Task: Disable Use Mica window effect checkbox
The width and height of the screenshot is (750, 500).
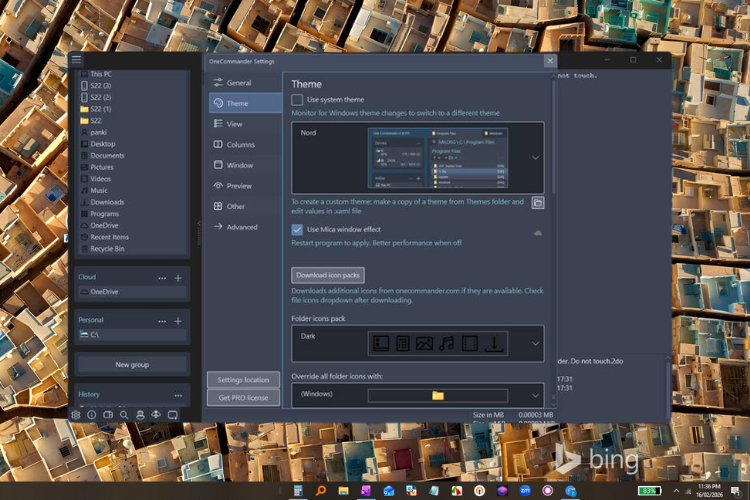Action: [x=297, y=229]
